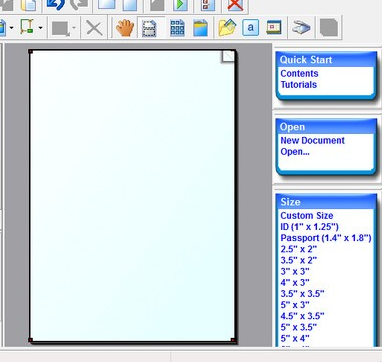Image resolution: width=382 pixels, height=362 pixels.
Task: Create a New Document
Action: click(x=313, y=140)
